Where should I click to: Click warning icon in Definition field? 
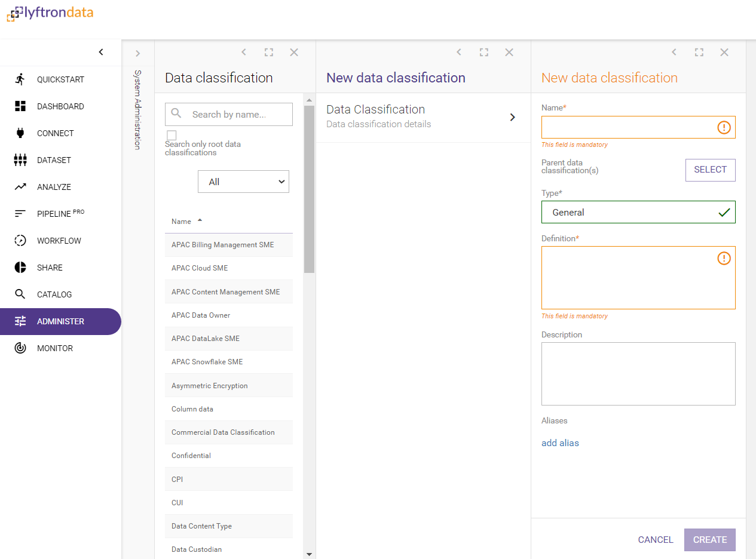pyautogui.click(x=724, y=258)
